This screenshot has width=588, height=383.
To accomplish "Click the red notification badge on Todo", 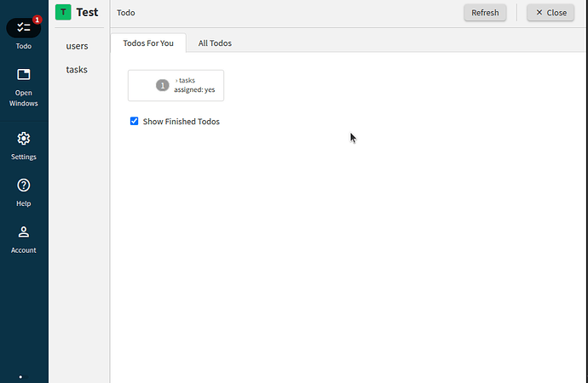I will click(37, 19).
